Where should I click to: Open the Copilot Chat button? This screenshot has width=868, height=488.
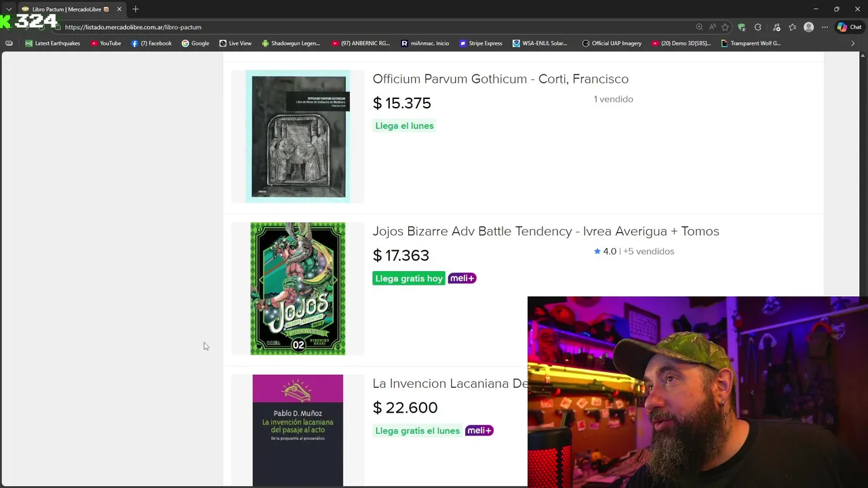[848, 27]
